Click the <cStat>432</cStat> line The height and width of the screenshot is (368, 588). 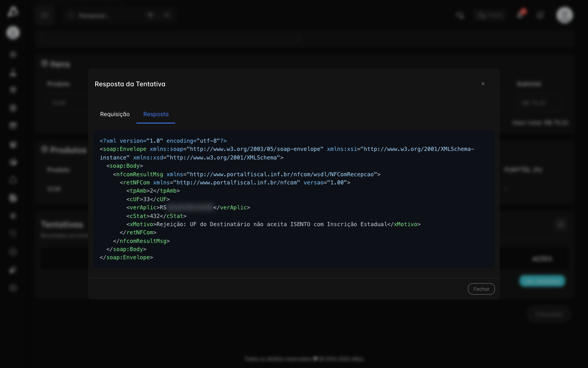click(156, 216)
